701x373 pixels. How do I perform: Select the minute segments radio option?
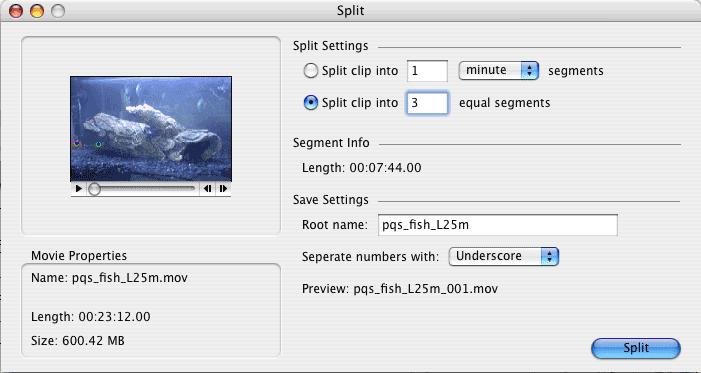(311, 71)
